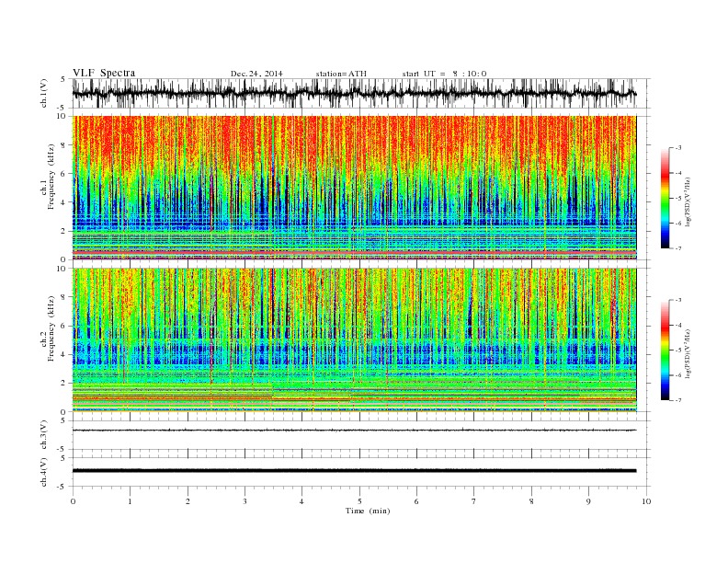Screen dimensions: 728x563
Task: Click the ch.1 voltage waveform trace
Action: tap(354, 93)
